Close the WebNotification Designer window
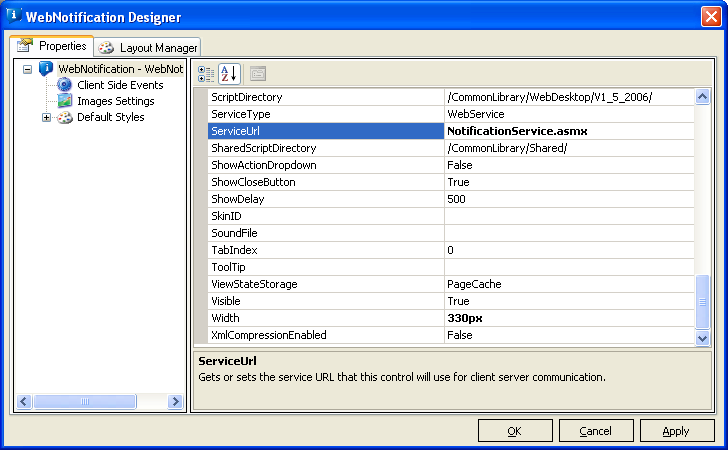The image size is (728, 450). [x=708, y=16]
